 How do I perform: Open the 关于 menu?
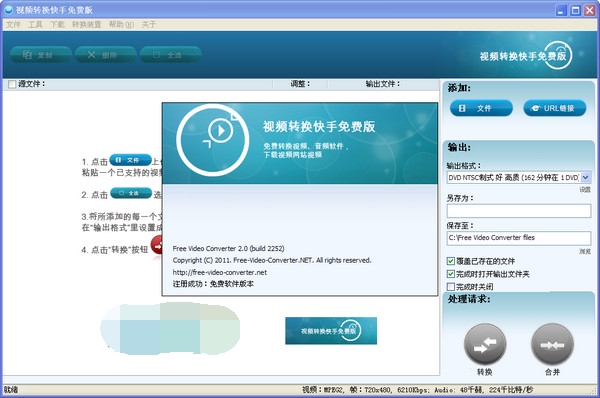[149, 24]
